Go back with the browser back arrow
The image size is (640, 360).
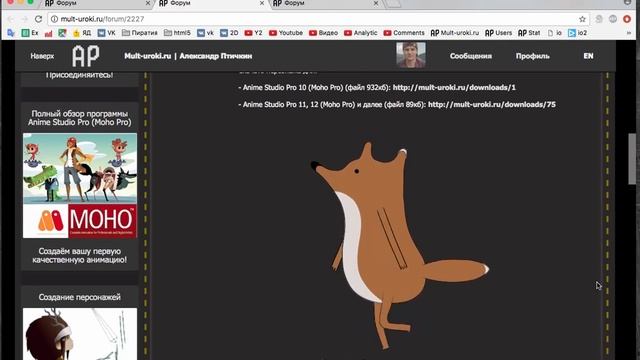pos(11,19)
